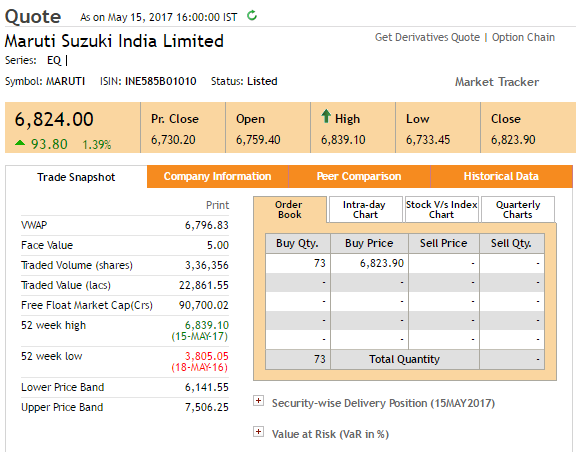Screen dimensions: 583x452
Task: Select buy price 6,823.90 in order book
Action: coord(382,264)
